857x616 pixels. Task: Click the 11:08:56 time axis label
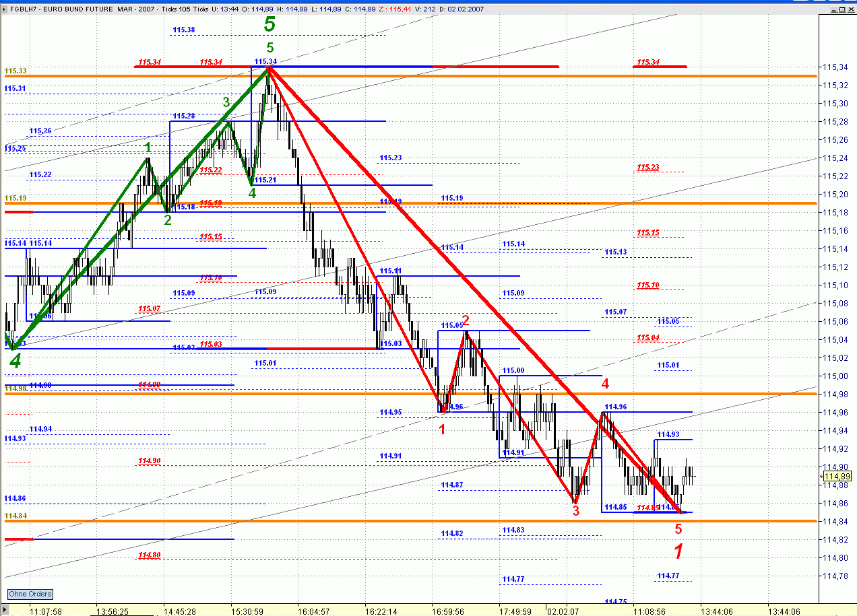(x=651, y=611)
